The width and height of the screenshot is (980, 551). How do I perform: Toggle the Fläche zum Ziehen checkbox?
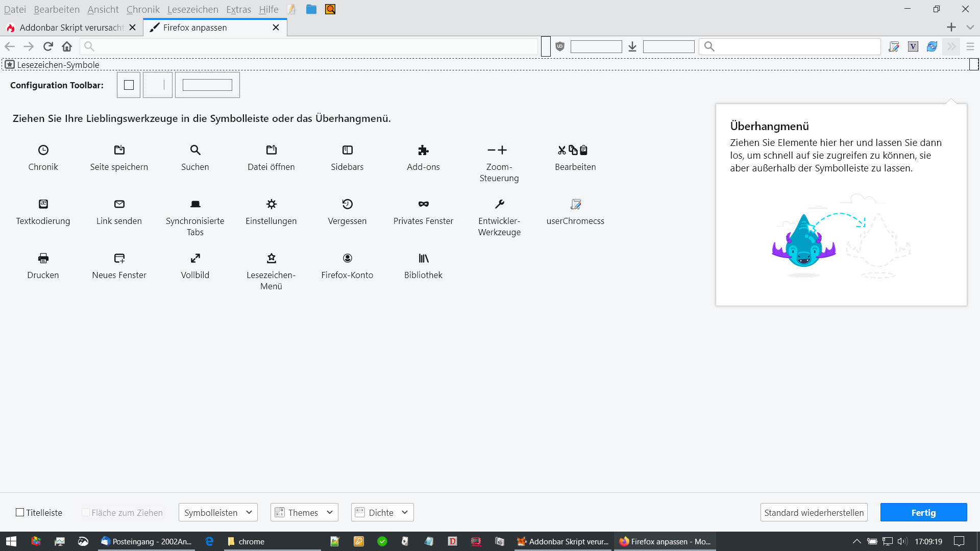point(86,512)
